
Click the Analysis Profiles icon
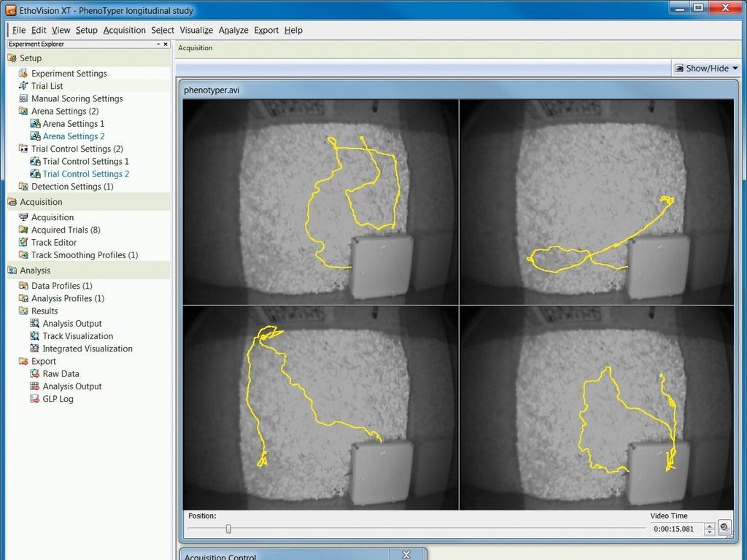click(23, 298)
